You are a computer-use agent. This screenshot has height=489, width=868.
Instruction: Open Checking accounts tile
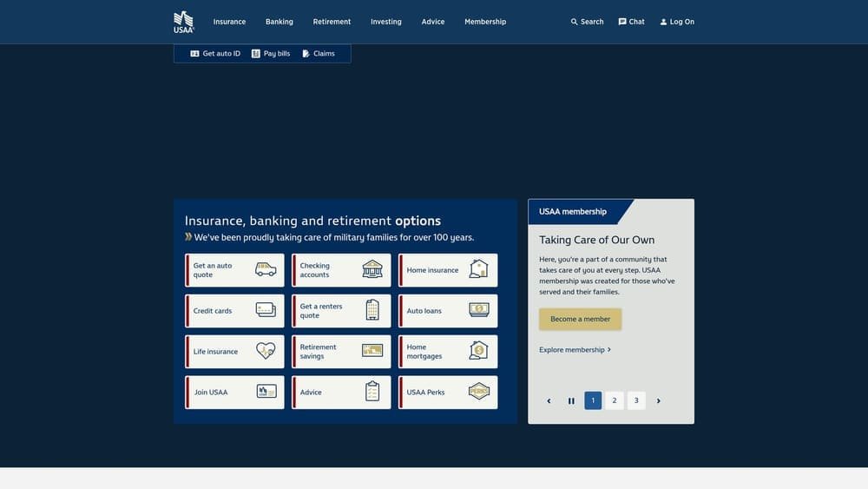[341, 270]
